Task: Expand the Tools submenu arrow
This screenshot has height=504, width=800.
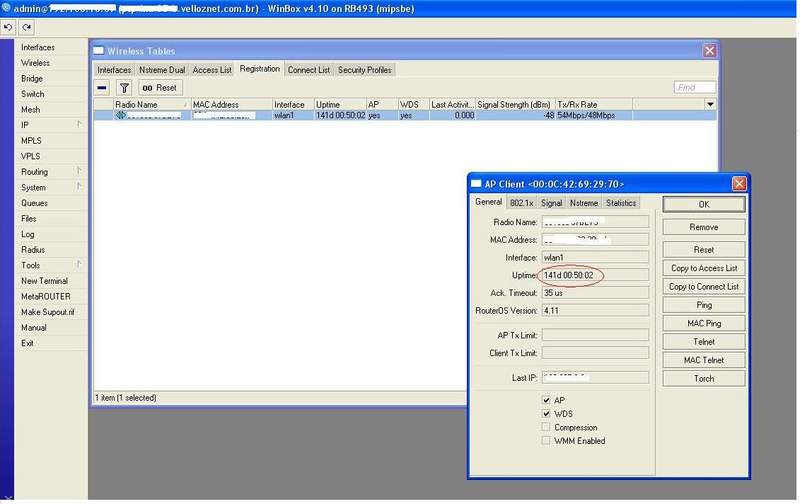Action: pyautogui.click(x=79, y=264)
